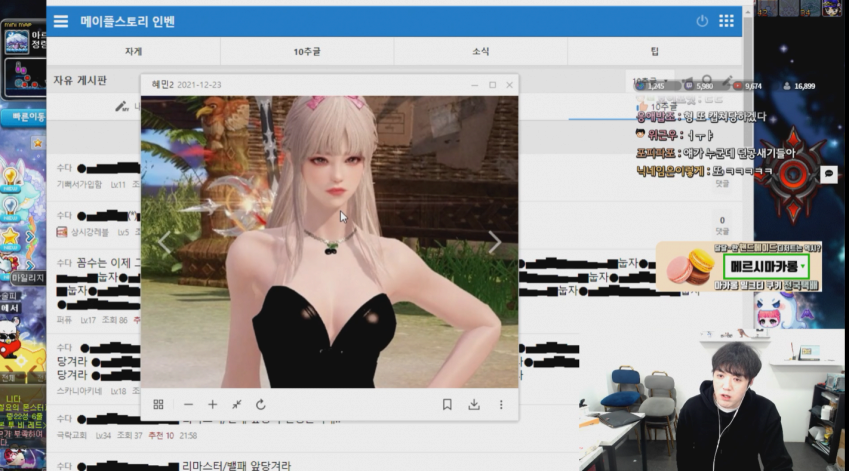Viewport: 849px width, 471px height.
Task: Click the speech bubble chat icon
Action: pos(828,174)
